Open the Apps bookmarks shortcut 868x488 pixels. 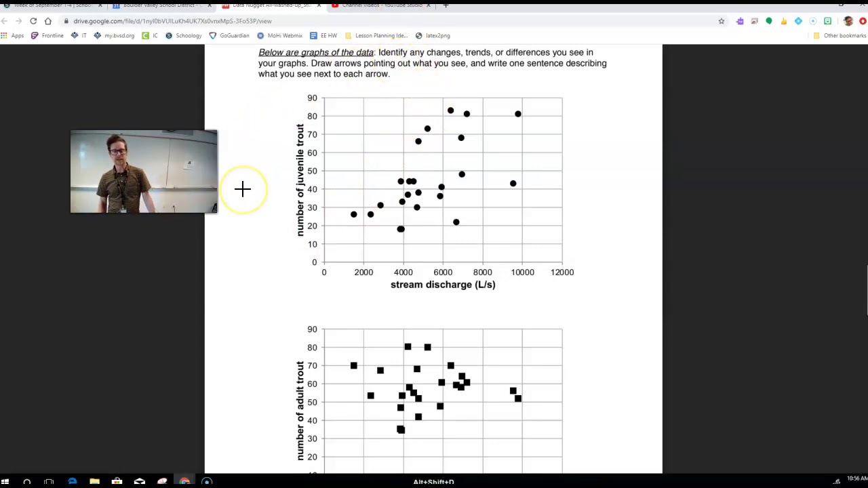pos(13,35)
